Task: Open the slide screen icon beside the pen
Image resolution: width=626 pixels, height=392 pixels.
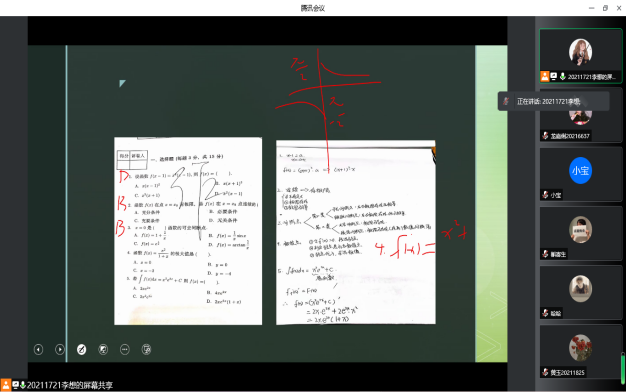Action: [103, 350]
